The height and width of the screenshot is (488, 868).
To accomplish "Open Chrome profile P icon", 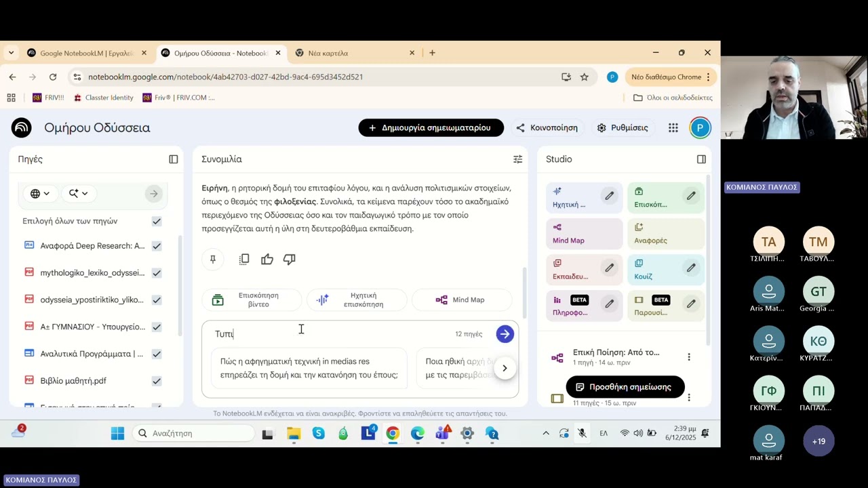I will [612, 77].
